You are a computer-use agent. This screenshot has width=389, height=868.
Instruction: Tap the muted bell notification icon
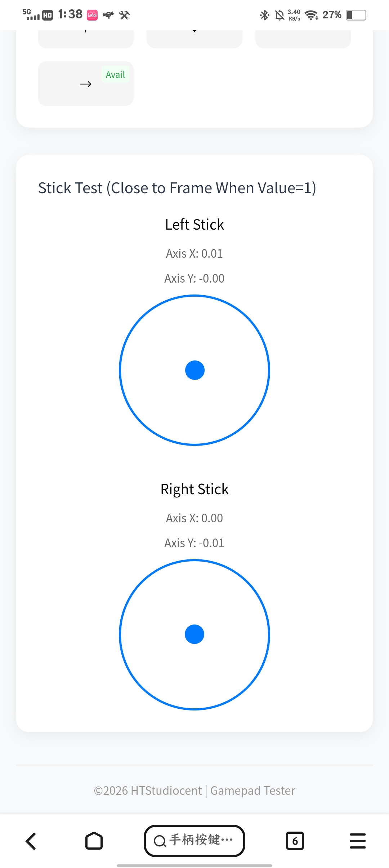pyautogui.click(x=280, y=15)
